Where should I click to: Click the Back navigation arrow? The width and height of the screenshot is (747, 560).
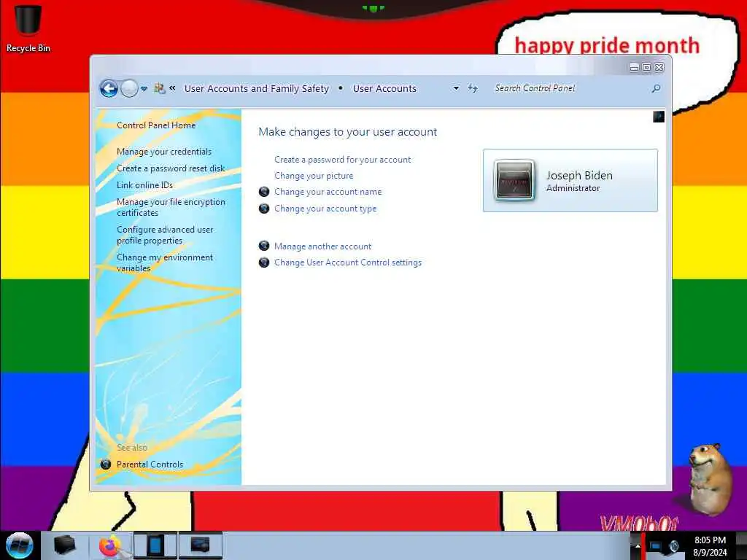click(109, 88)
